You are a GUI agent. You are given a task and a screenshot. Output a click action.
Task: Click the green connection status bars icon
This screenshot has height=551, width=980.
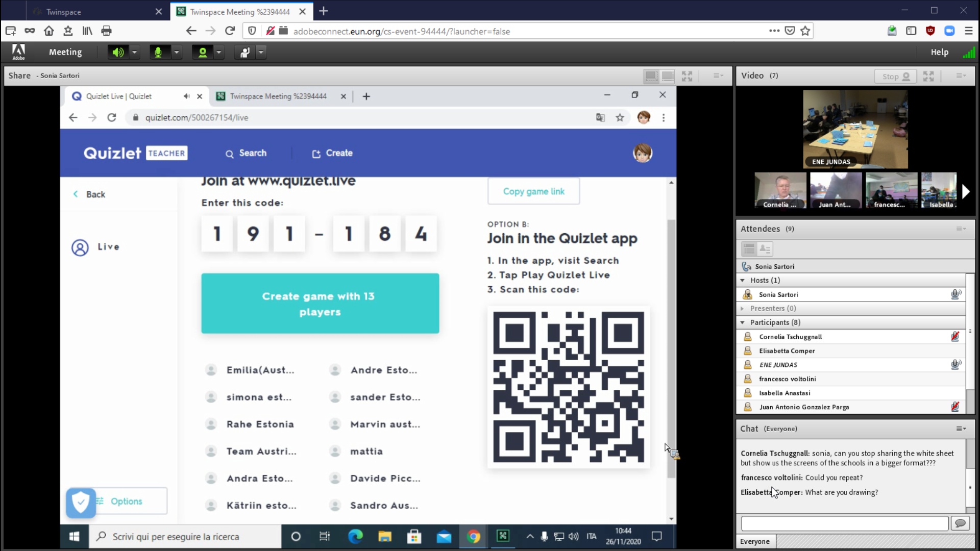(x=968, y=52)
